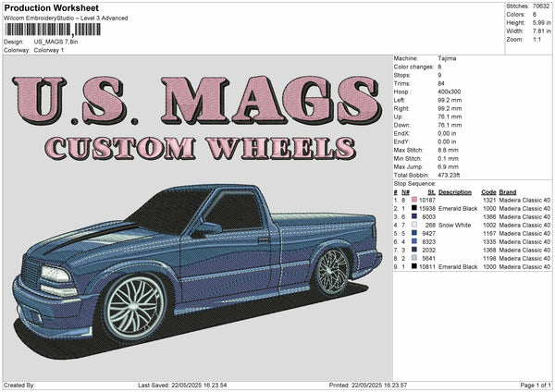Click the 'CUSTOM WHEELS' lettering in the design
Screen dimensions: 555x392
[x=201, y=148]
